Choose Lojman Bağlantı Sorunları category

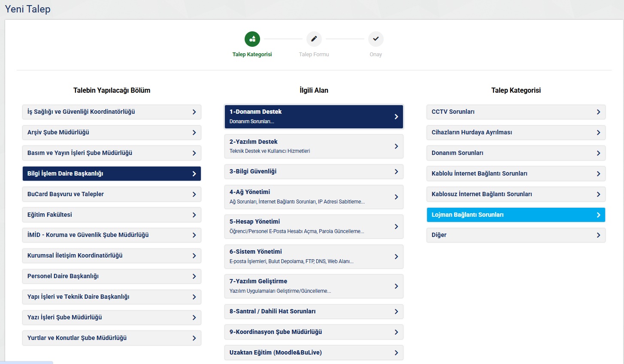point(515,215)
